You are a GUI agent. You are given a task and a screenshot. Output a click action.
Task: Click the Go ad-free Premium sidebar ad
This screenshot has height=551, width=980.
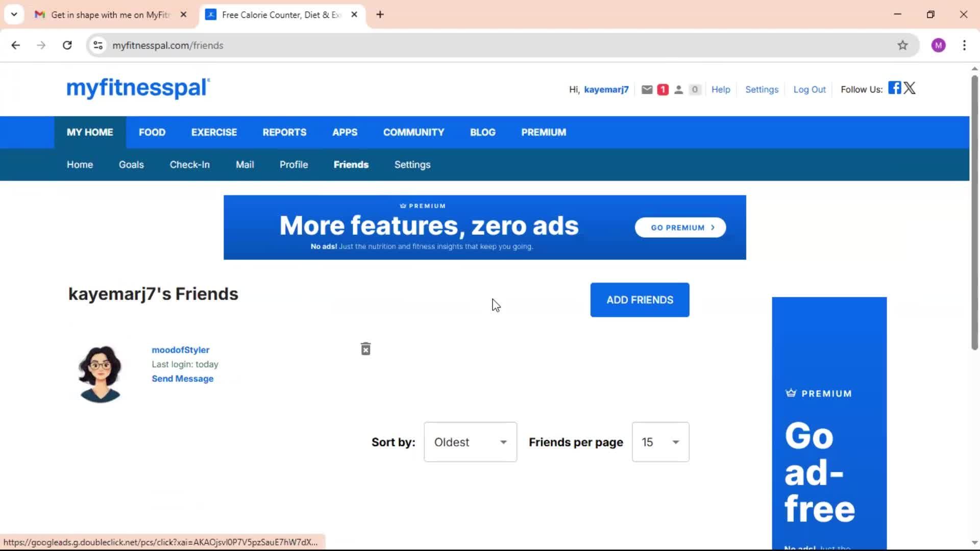829,423
